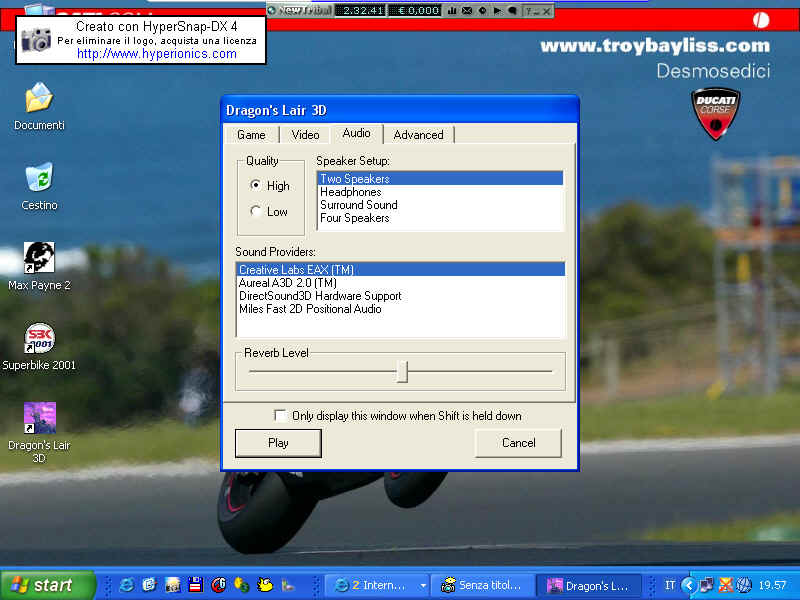
Task: Select High audio quality radio button
Action: point(256,185)
